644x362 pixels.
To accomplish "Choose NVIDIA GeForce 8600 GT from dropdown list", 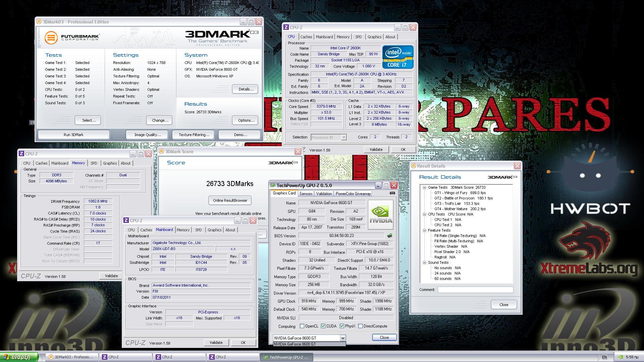I will point(309,344).
